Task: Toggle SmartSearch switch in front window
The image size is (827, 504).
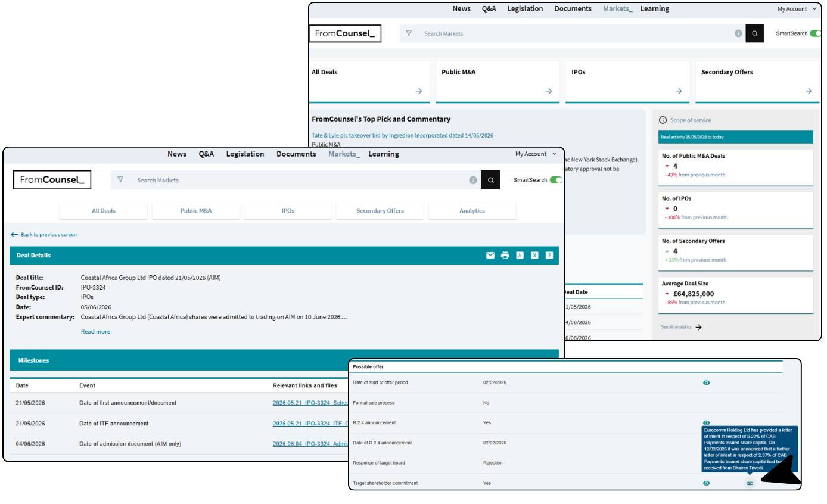Action: [x=556, y=180]
